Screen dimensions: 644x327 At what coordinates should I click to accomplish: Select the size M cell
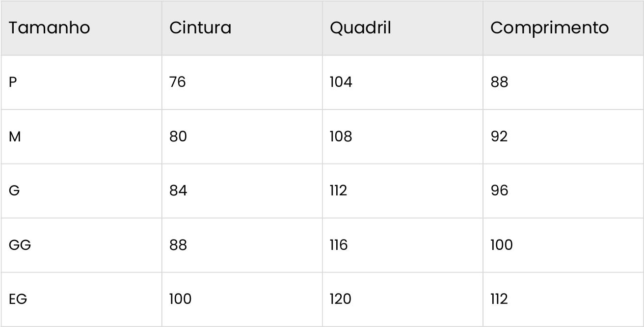point(15,136)
